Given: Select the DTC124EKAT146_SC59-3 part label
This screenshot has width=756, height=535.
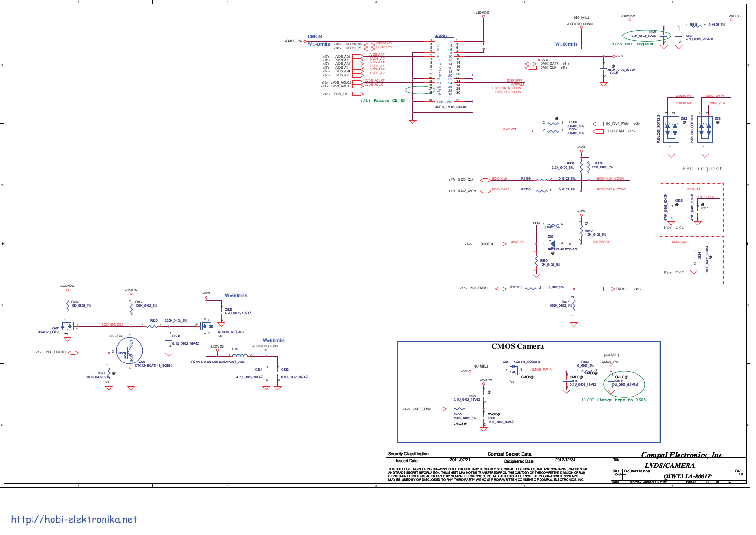Looking at the screenshot, I should point(154,366).
